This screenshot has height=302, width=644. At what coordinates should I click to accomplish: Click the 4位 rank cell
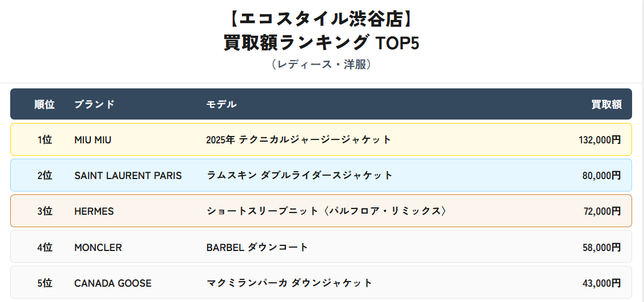(x=44, y=248)
